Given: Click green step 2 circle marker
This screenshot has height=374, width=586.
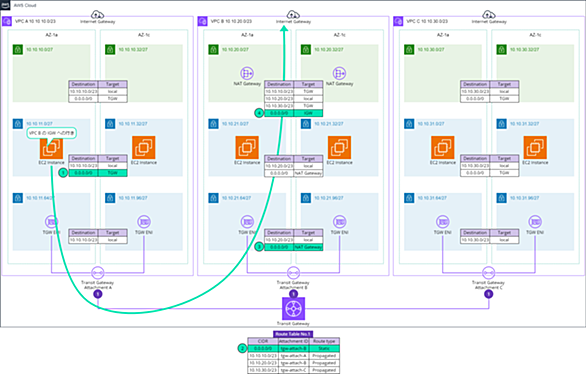Looking at the screenshot, I should [242, 348].
